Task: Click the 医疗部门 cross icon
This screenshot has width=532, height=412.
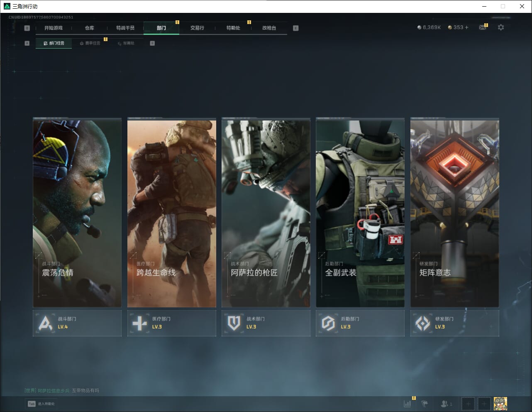Action: click(139, 323)
